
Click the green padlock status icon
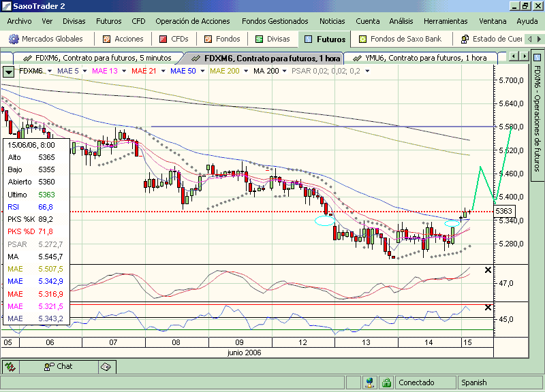click(386, 382)
